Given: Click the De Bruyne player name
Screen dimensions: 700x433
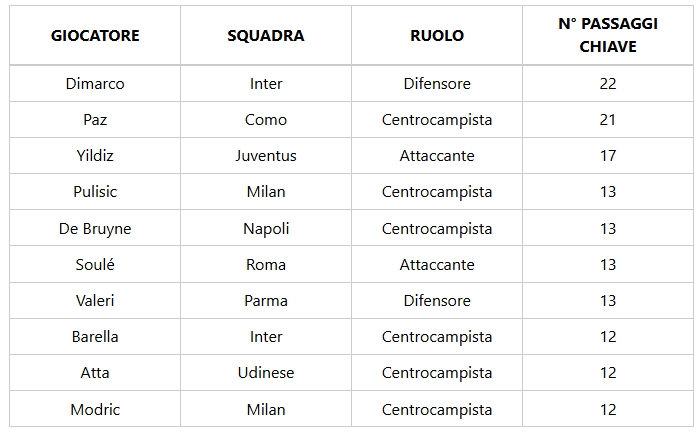Looking at the screenshot, I should [95, 229].
